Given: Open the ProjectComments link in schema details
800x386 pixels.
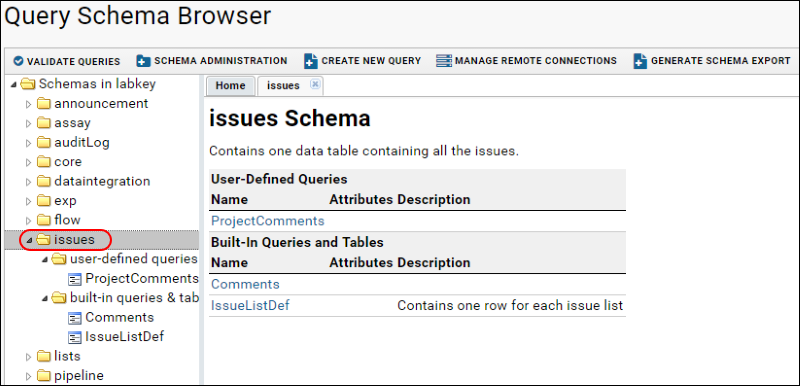Looking at the screenshot, I should [x=268, y=221].
